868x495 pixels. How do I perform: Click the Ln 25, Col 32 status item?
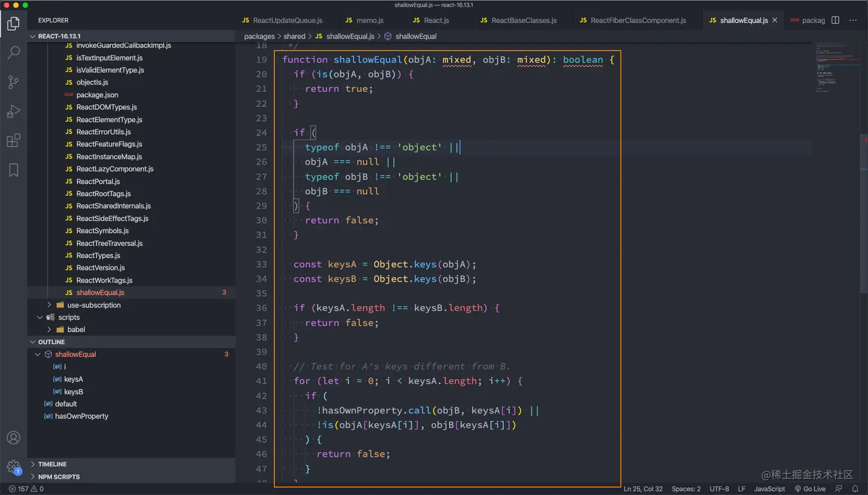643,489
